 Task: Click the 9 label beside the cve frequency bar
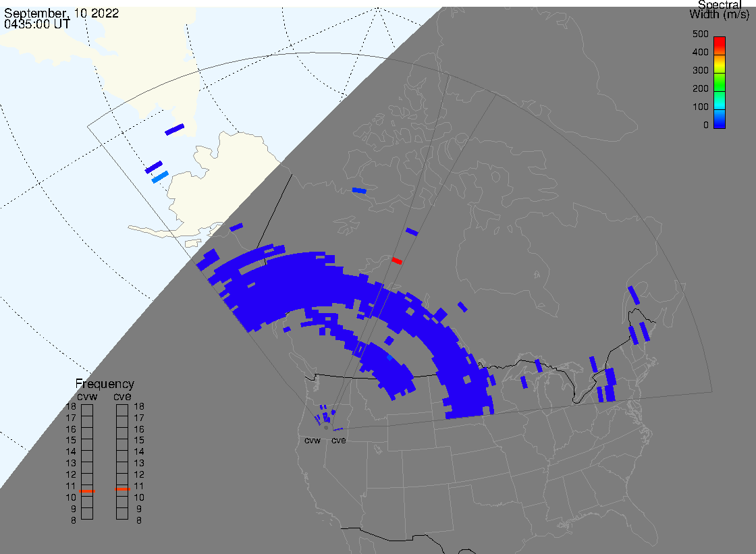click(x=139, y=509)
